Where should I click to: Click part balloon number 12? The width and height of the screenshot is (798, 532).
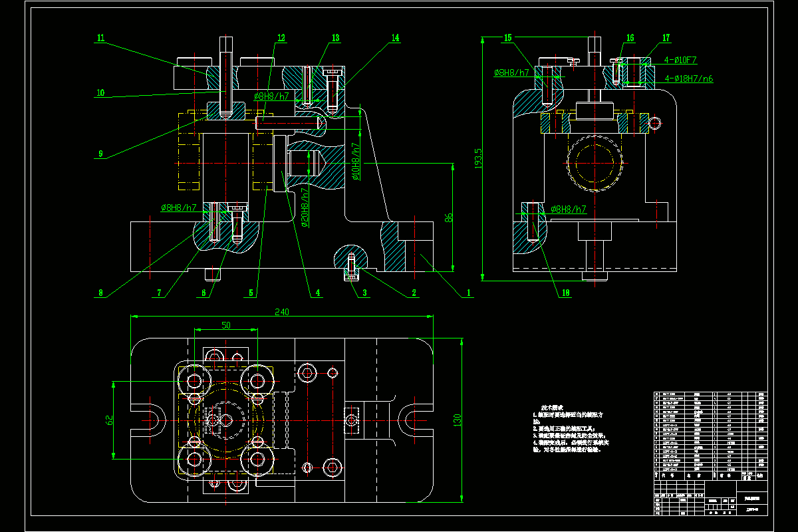(x=281, y=39)
